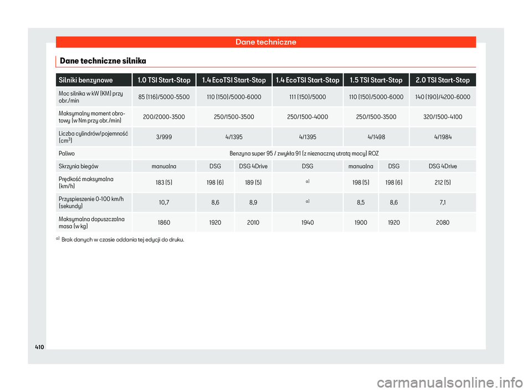532x392 pixels.
Task: Click the torque value '250/1500-4000'
Action: (308, 117)
